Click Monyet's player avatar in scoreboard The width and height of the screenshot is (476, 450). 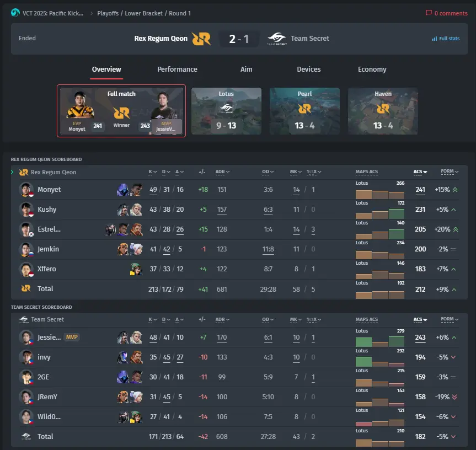[x=26, y=189]
